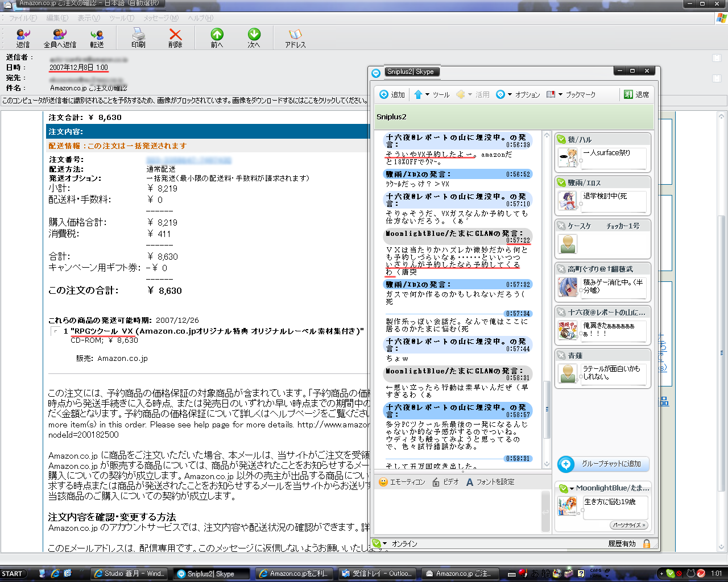Image resolution: width=728 pixels, height=582 pixels.
Task: Click the red 削除 delete icon
Action: [x=175, y=35]
